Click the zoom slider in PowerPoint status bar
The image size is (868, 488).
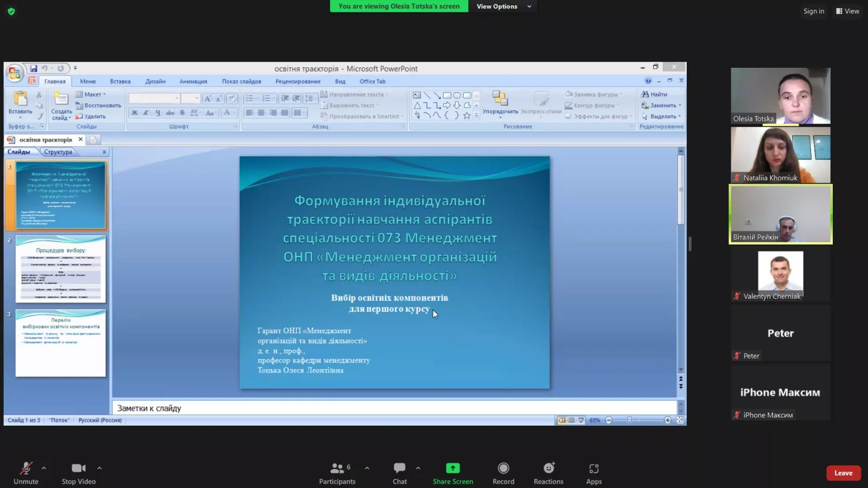point(629,420)
